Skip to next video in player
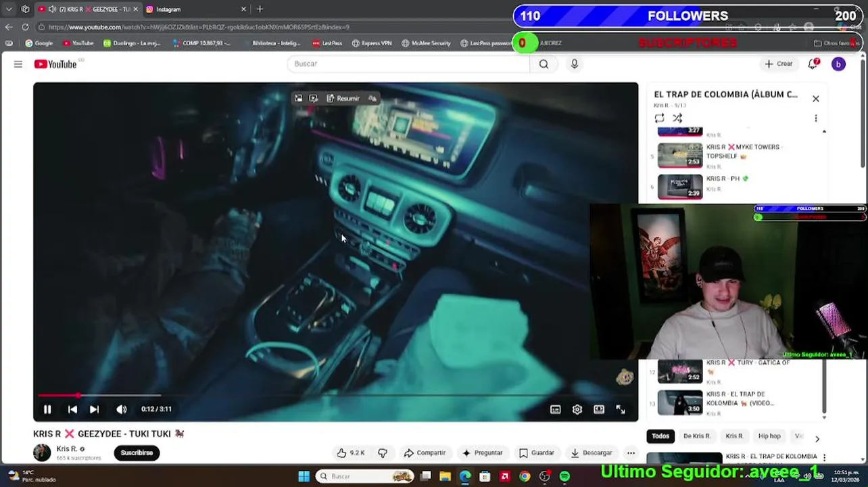The height and width of the screenshot is (487, 868). [94, 409]
